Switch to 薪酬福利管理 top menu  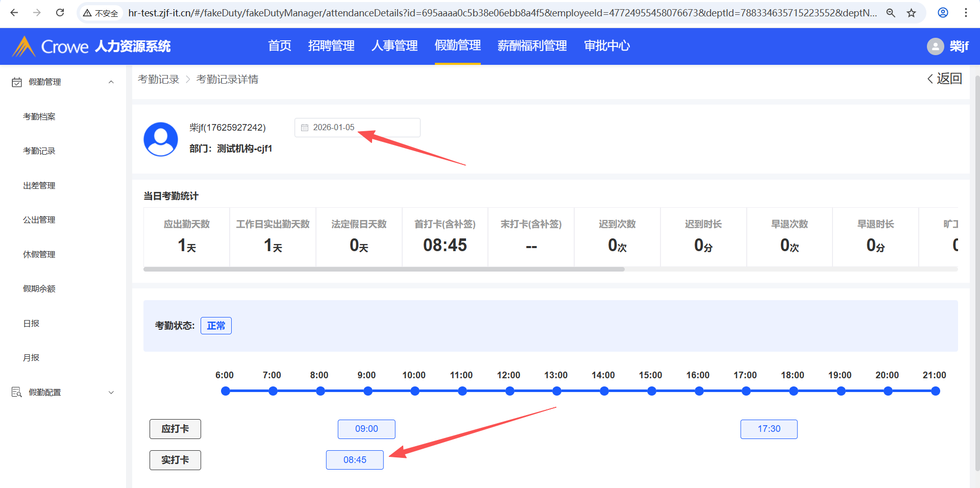tap(532, 46)
